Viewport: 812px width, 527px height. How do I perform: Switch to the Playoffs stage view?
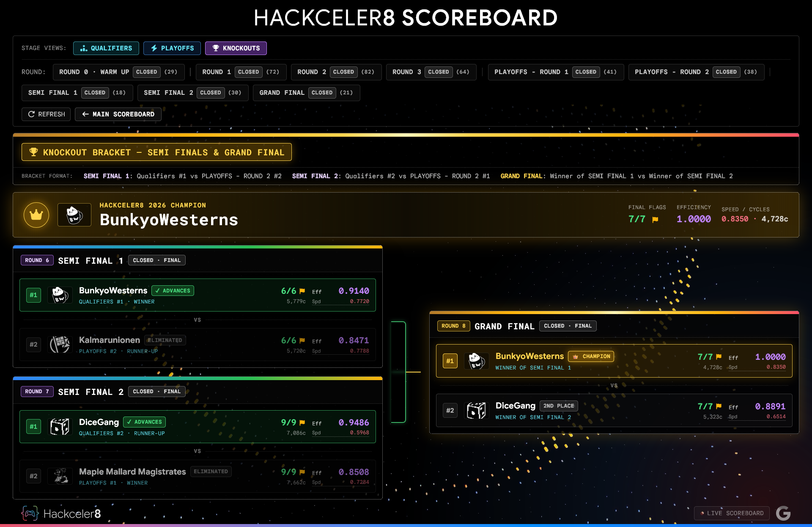[172, 48]
